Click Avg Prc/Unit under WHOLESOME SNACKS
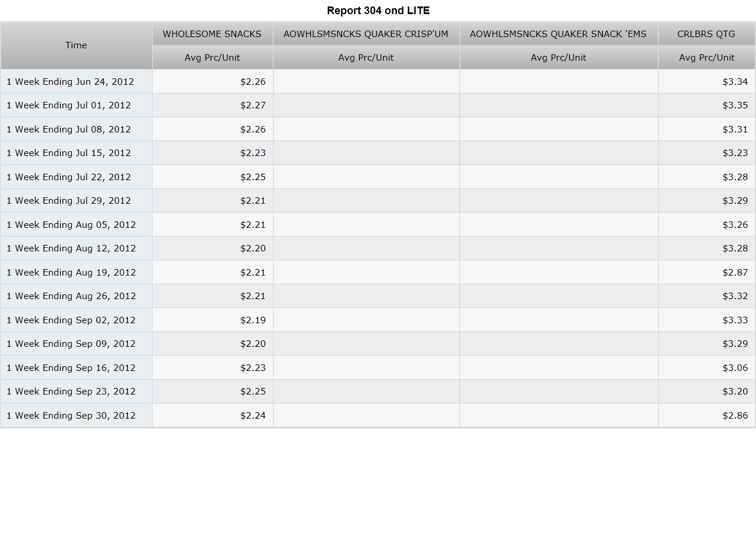This screenshot has height=557, width=756. (212, 58)
